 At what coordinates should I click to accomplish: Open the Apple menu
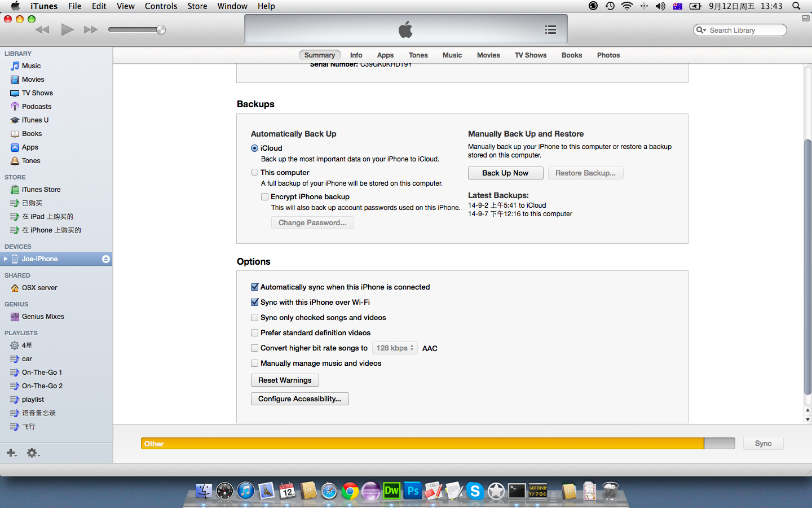(x=15, y=6)
